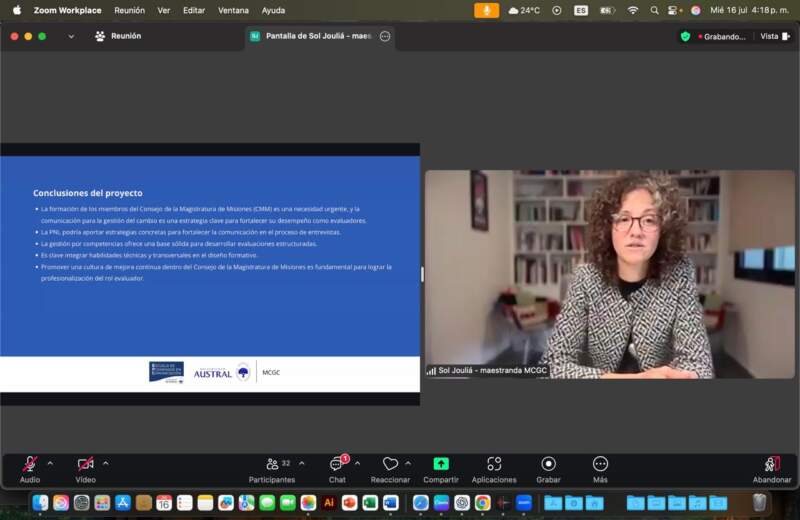Click the green Compartir share screen button
800x520 pixels.
coord(441,469)
